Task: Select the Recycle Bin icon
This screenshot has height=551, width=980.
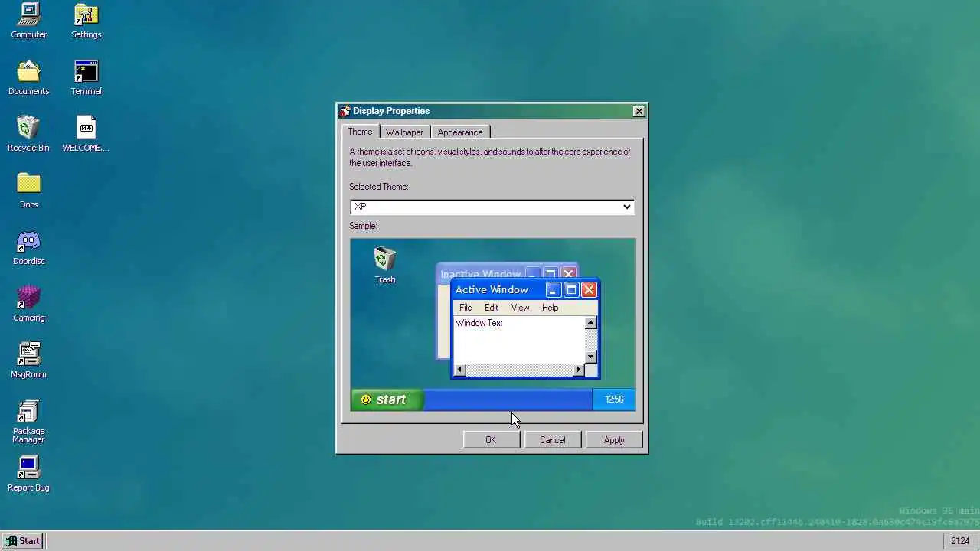Action: 28,134
